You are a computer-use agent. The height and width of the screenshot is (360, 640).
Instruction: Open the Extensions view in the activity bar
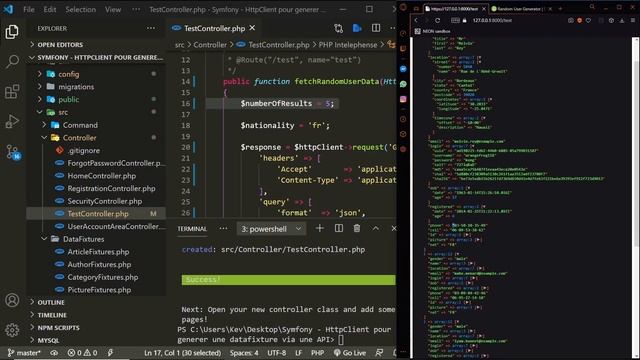click(x=12, y=91)
